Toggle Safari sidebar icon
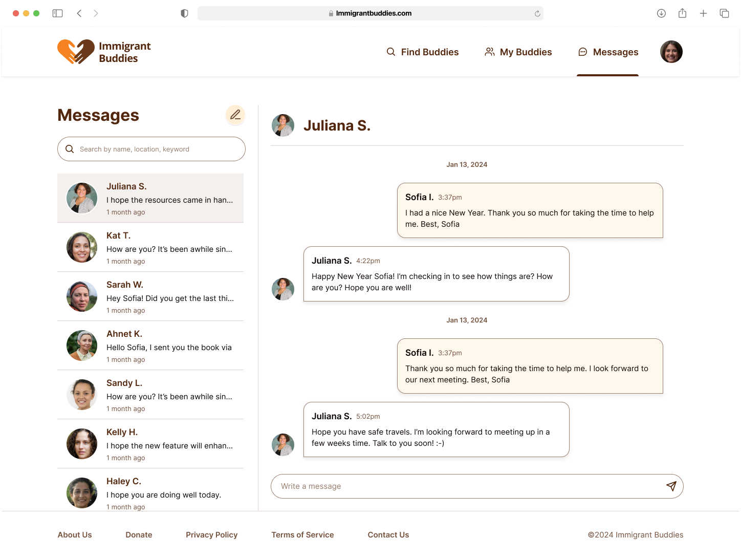The width and height of the screenshot is (741, 560). tap(57, 13)
